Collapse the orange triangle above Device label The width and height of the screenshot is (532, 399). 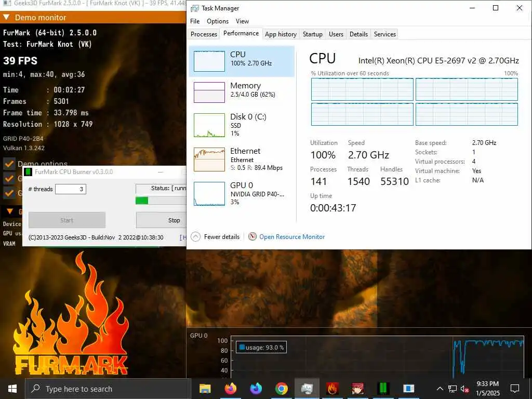coord(10,211)
